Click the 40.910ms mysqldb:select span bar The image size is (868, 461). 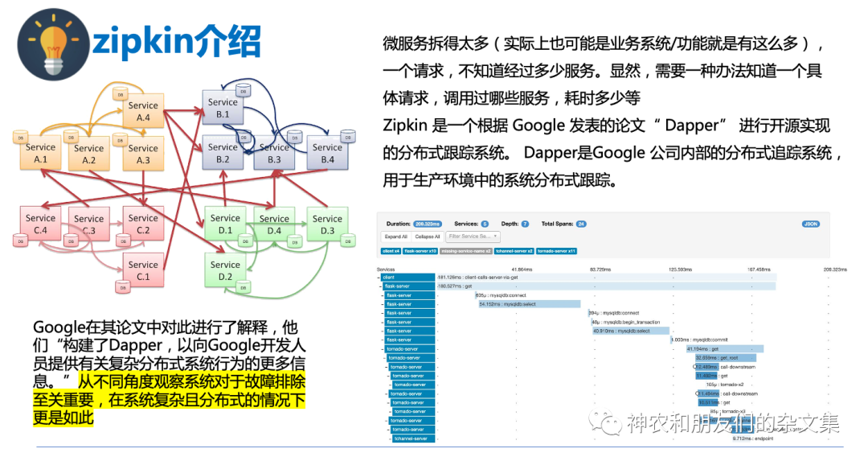pyautogui.click(x=631, y=331)
